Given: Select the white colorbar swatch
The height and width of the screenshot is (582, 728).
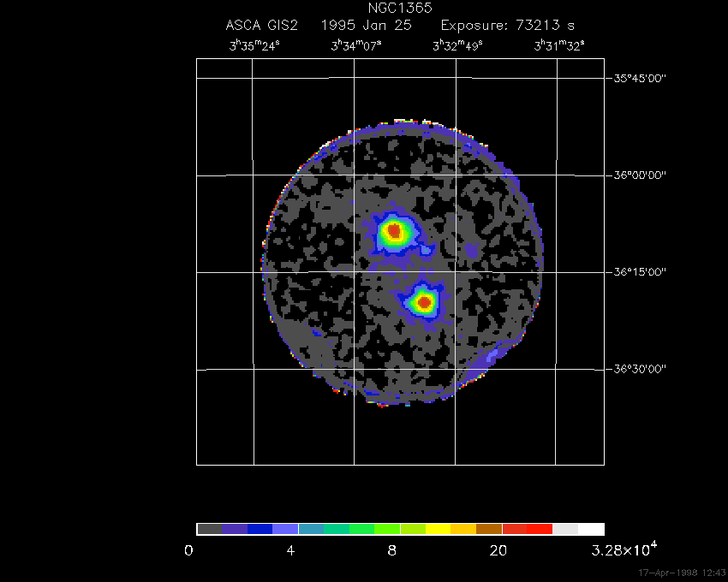Looking at the screenshot, I should (x=591, y=529).
